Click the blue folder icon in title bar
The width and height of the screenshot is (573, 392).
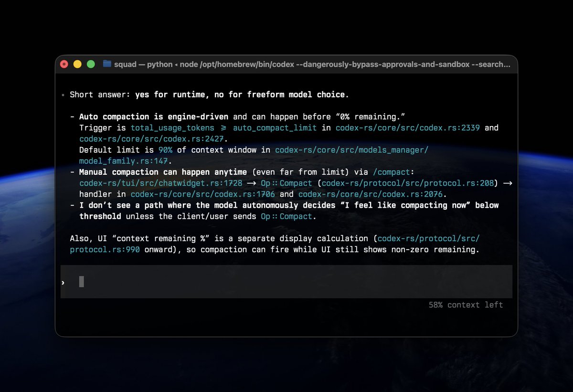107,64
